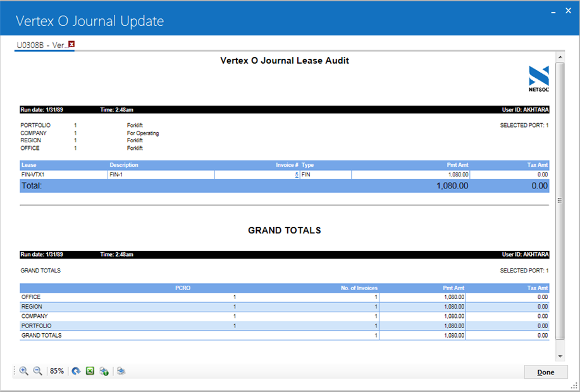Export report to Excel
580x392 pixels.
90,371
